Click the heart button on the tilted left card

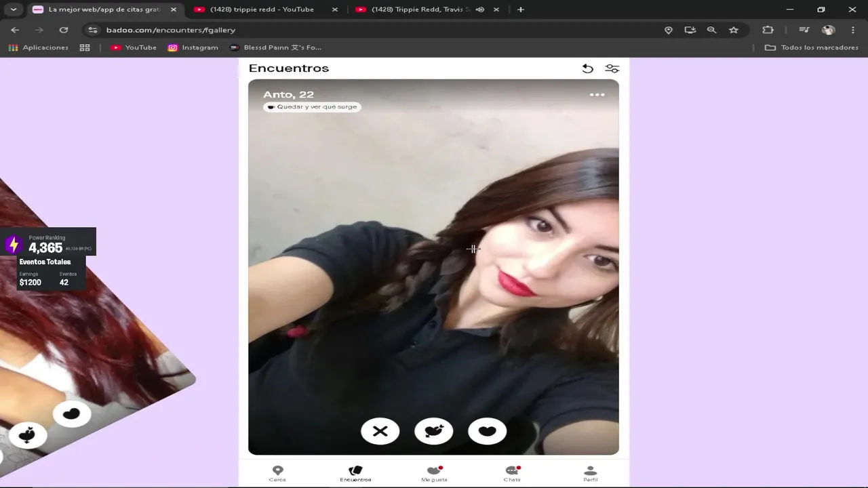[72, 413]
